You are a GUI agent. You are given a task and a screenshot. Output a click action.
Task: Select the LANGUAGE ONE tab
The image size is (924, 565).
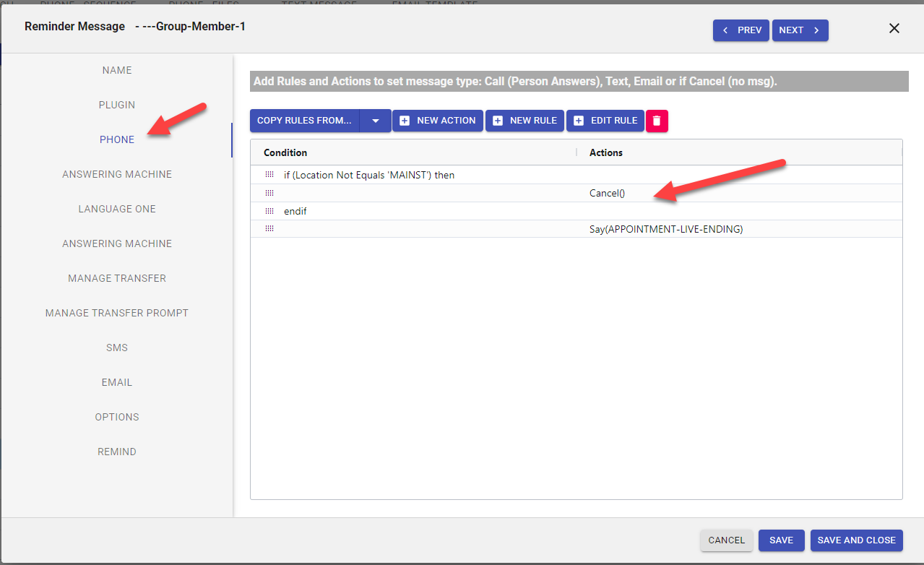(117, 209)
